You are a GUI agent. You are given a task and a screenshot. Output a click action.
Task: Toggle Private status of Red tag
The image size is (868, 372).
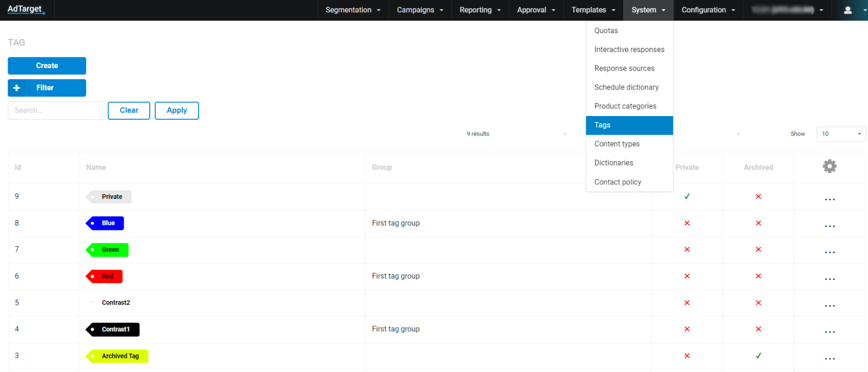coord(687,276)
